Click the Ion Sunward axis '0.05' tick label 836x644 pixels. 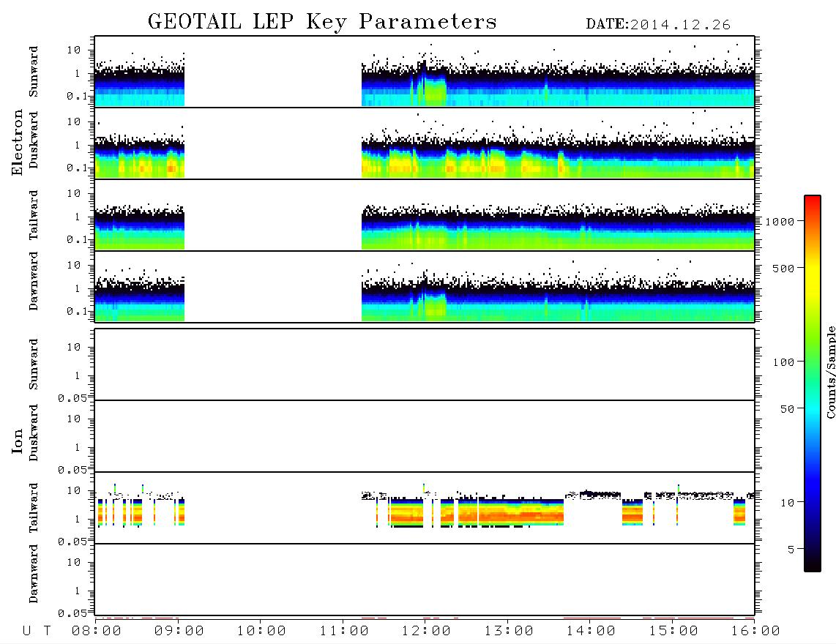72,398
